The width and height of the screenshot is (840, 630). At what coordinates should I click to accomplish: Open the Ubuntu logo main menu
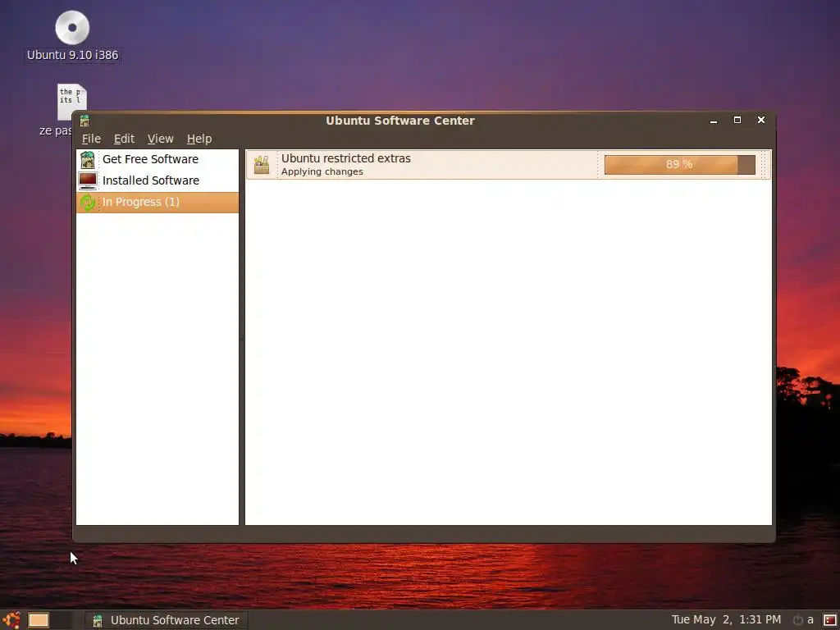pos(11,620)
